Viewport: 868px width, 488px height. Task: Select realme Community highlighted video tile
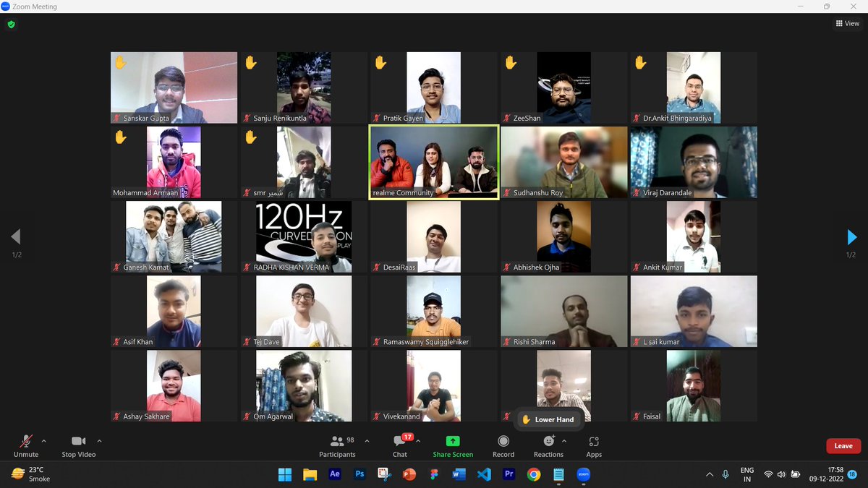tap(434, 162)
